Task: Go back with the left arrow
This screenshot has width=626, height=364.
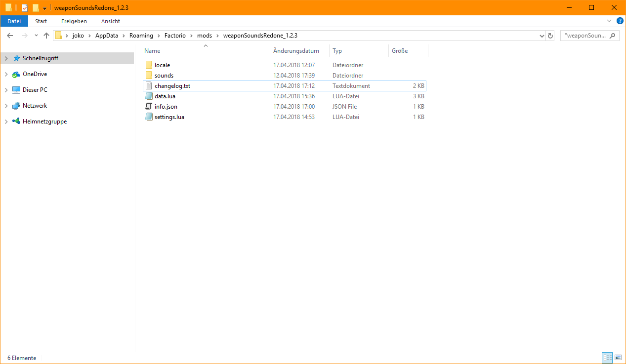Action: pyautogui.click(x=10, y=36)
